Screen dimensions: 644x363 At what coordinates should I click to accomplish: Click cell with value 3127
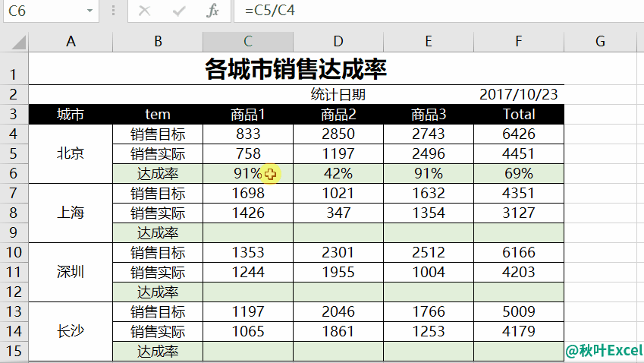519,213
